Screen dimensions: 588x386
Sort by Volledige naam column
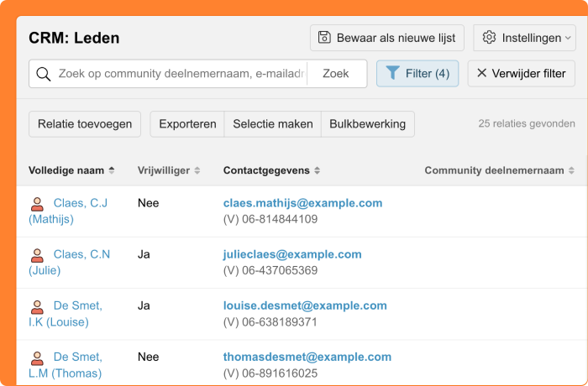click(x=112, y=171)
